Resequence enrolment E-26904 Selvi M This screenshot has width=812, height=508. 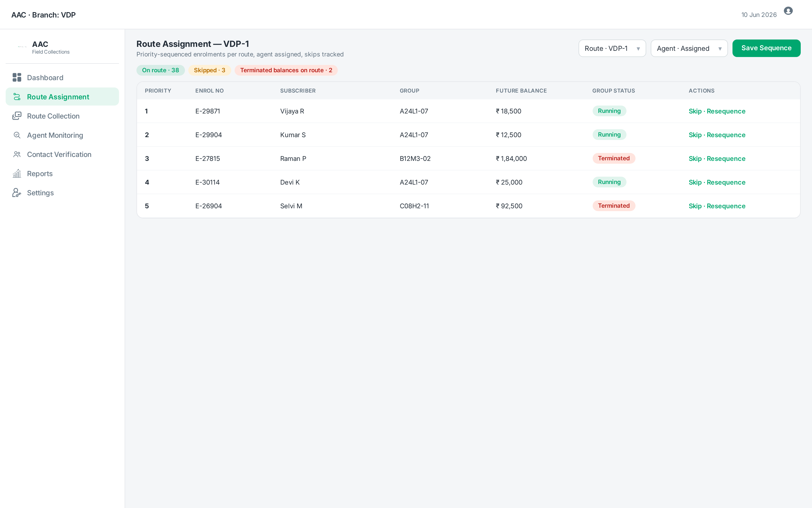(726, 206)
